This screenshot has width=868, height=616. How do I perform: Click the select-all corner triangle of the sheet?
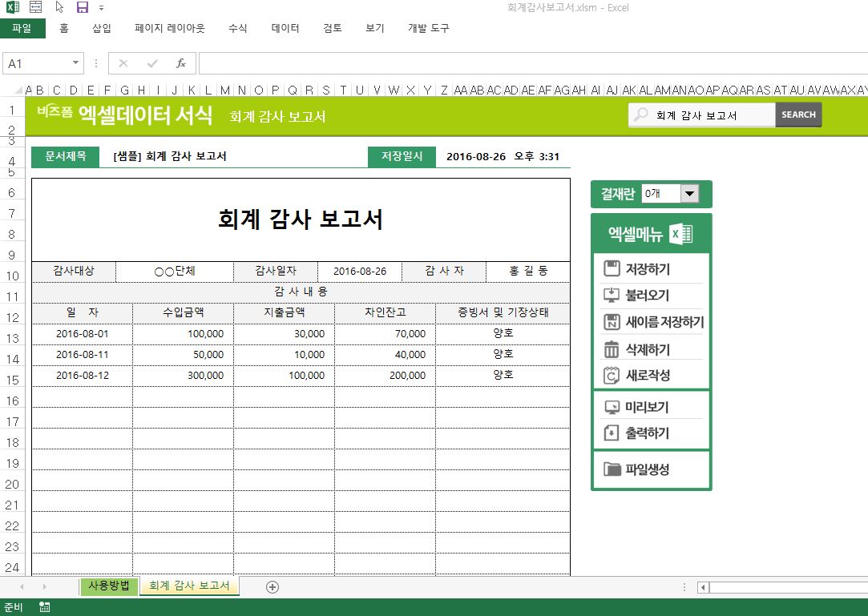[18, 90]
